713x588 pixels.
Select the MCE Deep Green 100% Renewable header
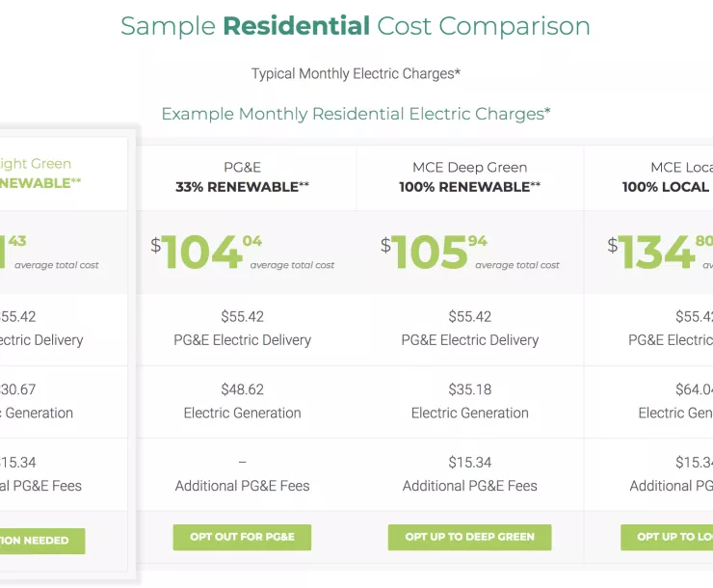click(x=469, y=177)
